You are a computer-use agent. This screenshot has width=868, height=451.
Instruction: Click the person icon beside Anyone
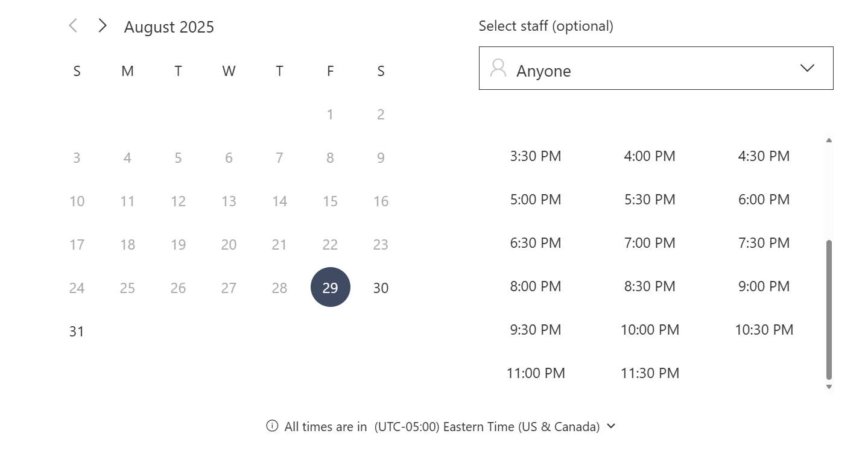point(498,68)
